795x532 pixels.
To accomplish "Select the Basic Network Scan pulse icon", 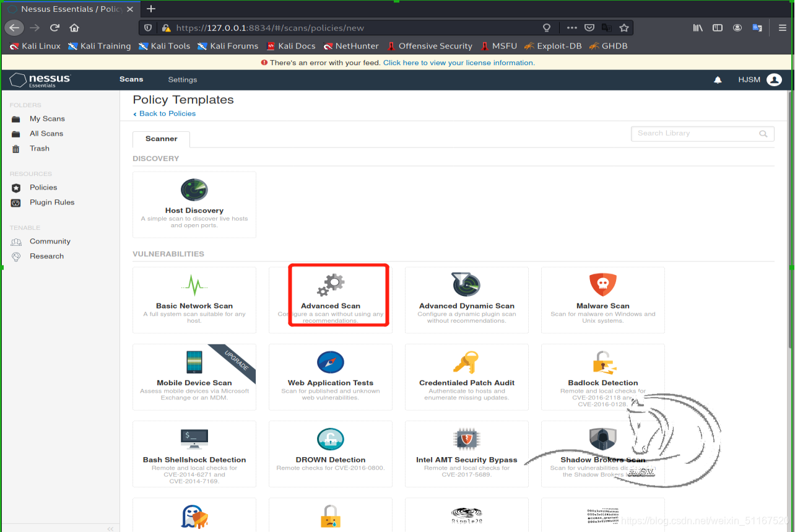I will 194,285.
